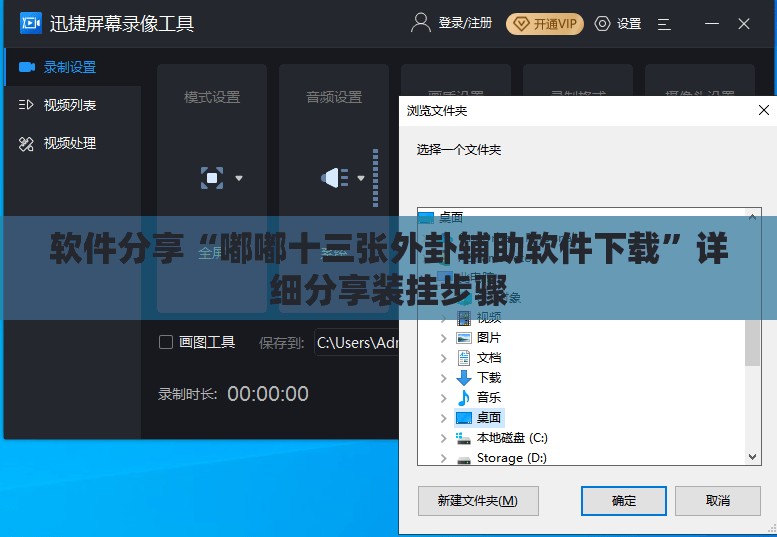The height and width of the screenshot is (537, 777).
Task: Open settings via the gear icon
Action: pyautogui.click(x=602, y=24)
